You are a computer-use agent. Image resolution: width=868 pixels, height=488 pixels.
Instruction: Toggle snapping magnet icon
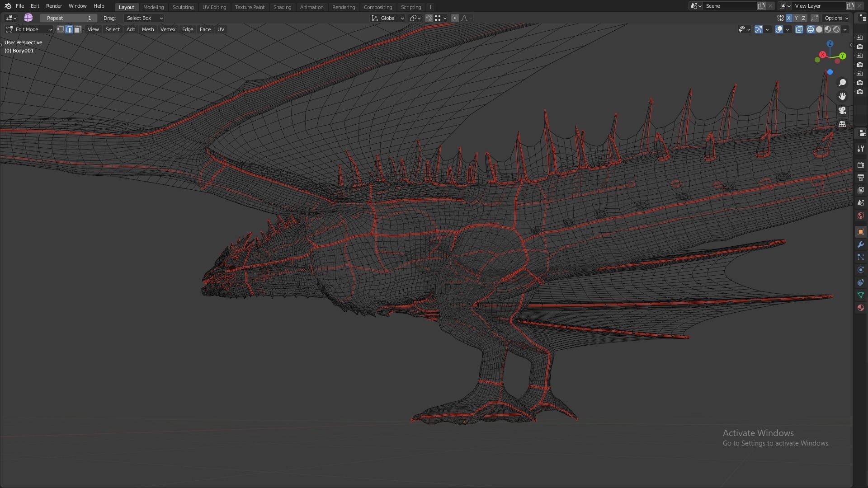(x=429, y=18)
